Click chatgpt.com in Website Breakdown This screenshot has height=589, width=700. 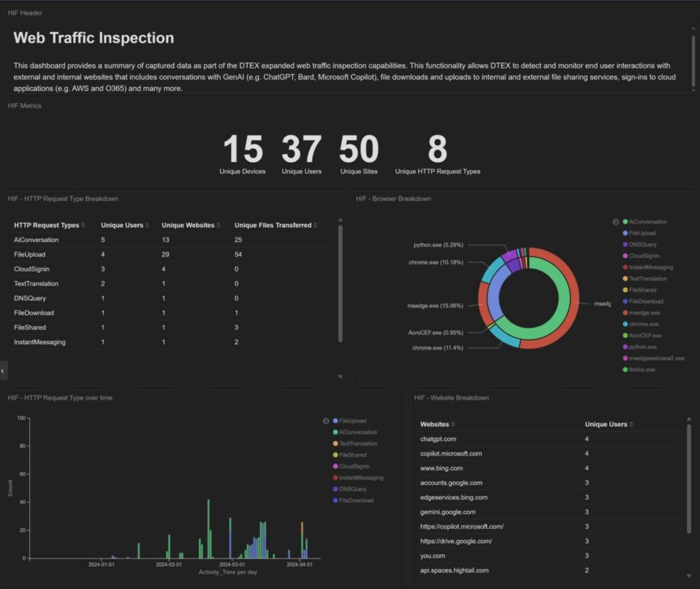click(438, 439)
